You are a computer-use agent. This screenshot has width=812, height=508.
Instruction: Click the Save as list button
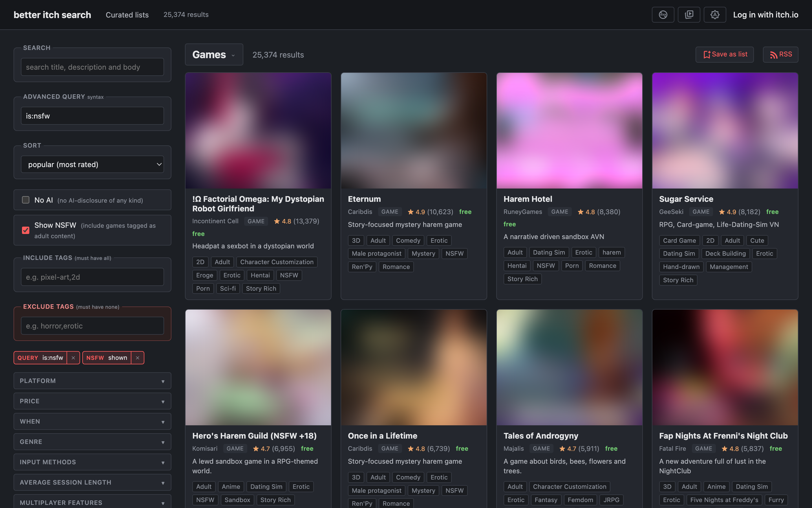724,54
